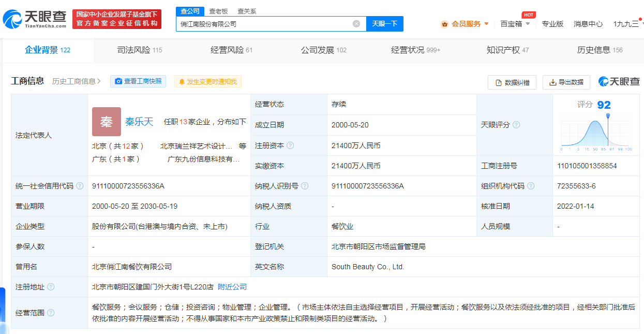Viewport: 644px width, 334px height.
Task: Click the company name search input field
Action: click(x=264, y=24)
